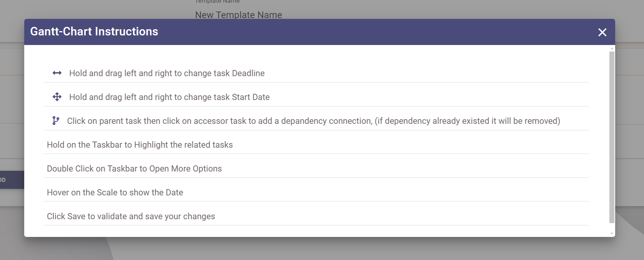Screen dimensions: 644x260
Task: Click empty purple header area right of the title
Action: (x=365, y=32)
